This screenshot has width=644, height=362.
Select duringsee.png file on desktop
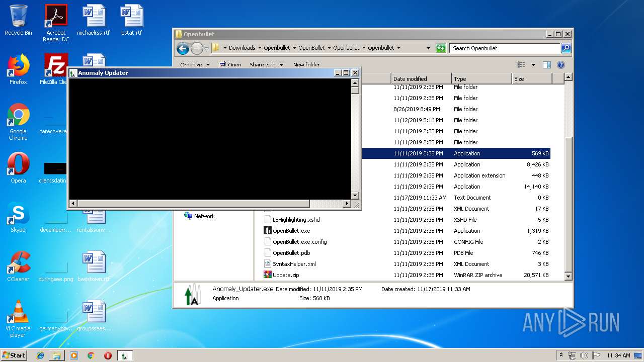coord(56,266)
